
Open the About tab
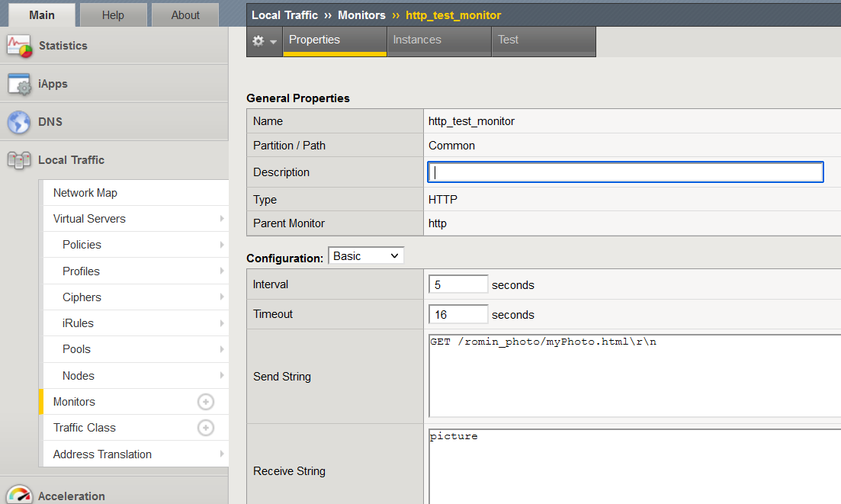(185, 15)
